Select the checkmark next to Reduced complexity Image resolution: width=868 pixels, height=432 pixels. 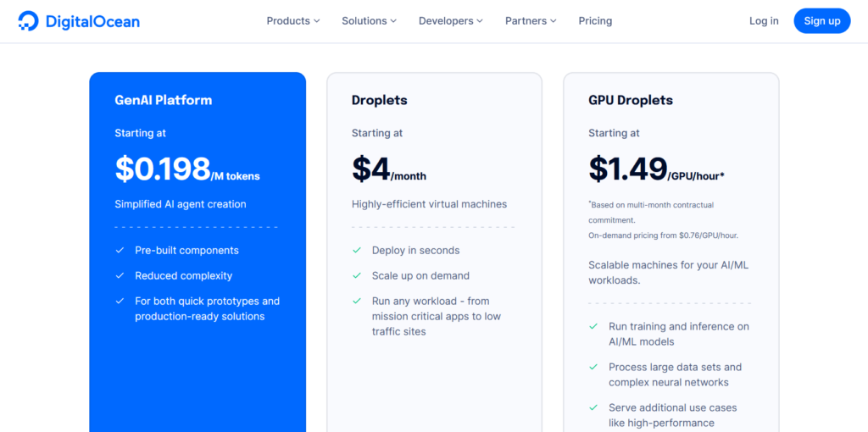pyautogui.click(x=120, y=276)
